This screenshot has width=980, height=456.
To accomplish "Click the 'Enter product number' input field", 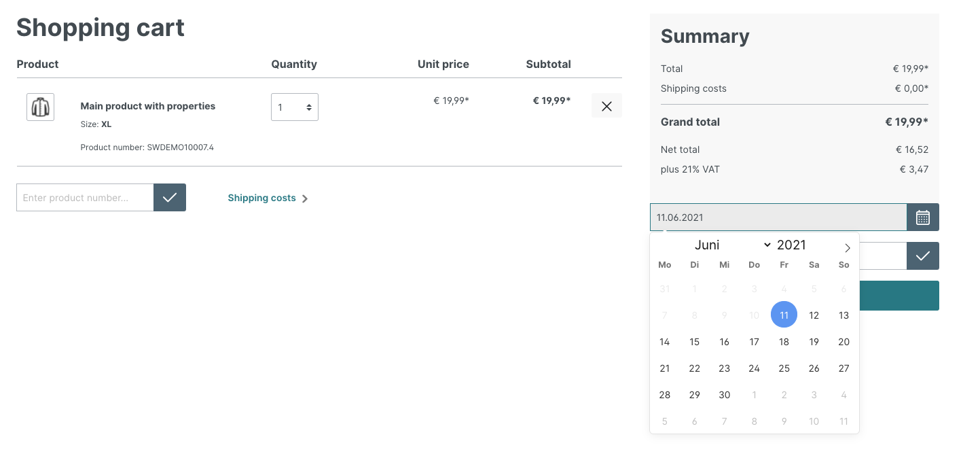I will (x=85, y=198).
